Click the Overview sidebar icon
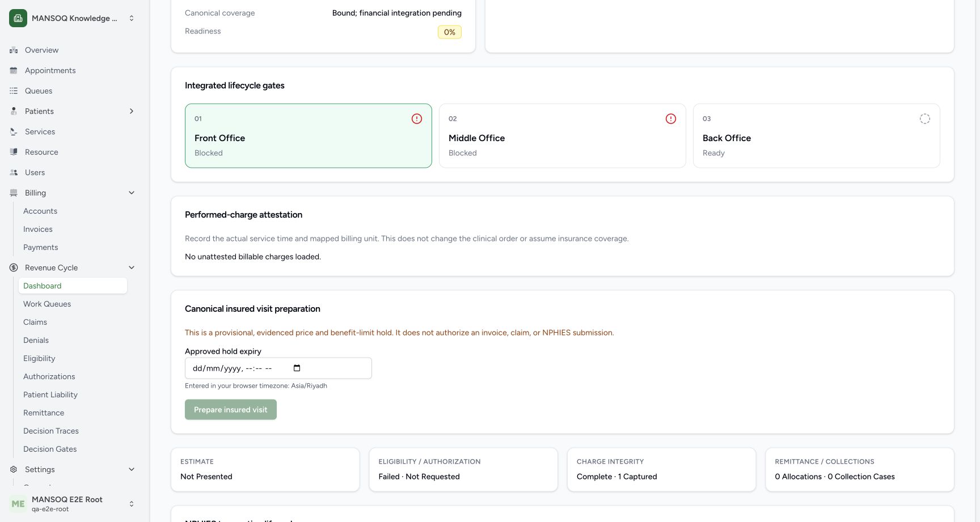This screenshot has width=980, height=522. pyautogui.click(x=14, y=50)
